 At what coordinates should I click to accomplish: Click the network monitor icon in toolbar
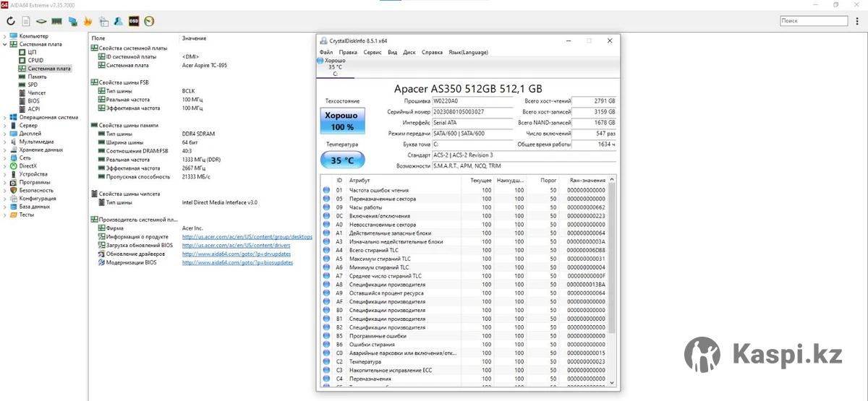click(72, 22)
